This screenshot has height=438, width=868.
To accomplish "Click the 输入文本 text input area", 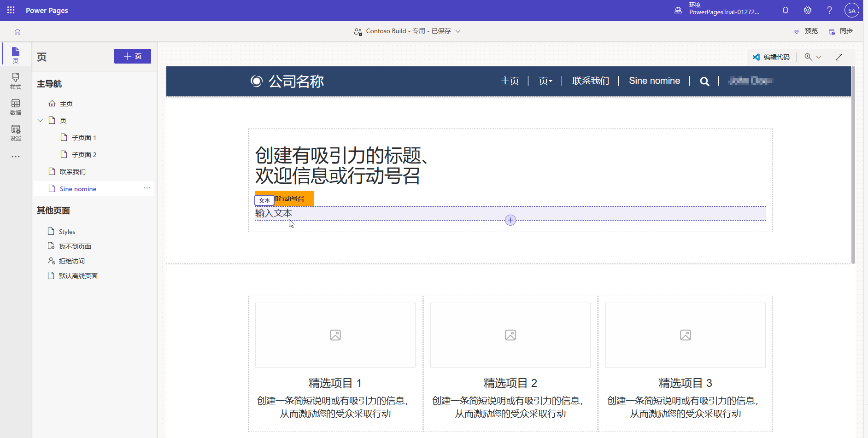I will (x=274, y=213).
